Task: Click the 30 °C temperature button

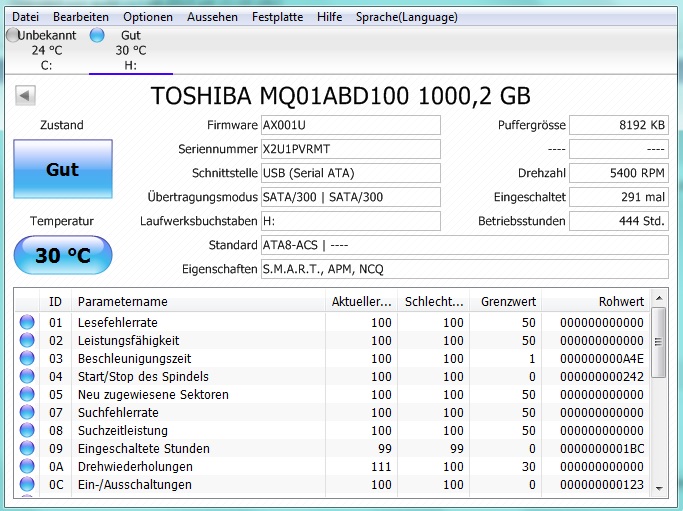Action: 63,255
